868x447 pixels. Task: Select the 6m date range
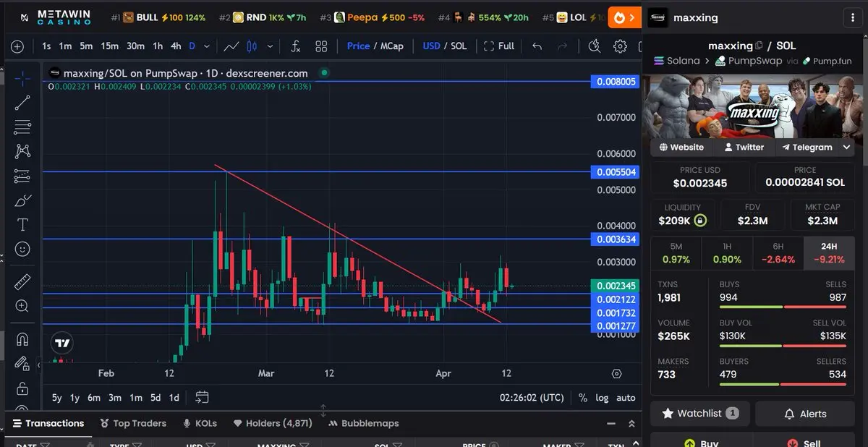(x=94, y=398)
